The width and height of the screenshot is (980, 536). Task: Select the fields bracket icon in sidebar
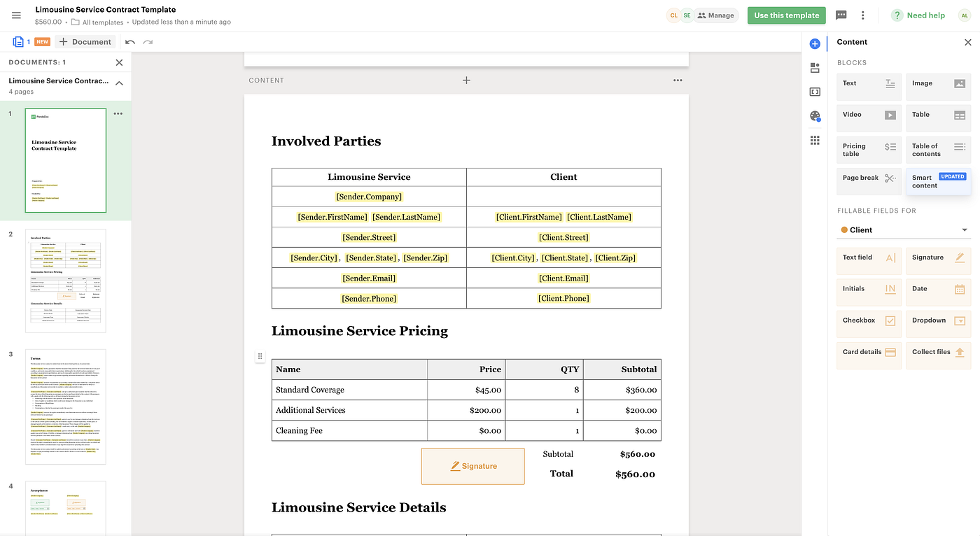click(x=814, y=92)
